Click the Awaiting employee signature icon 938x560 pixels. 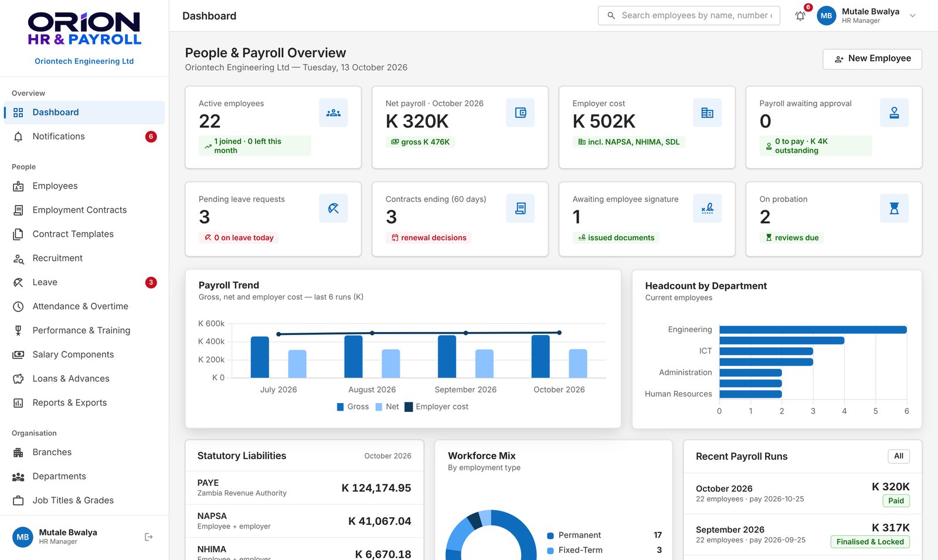708,209
